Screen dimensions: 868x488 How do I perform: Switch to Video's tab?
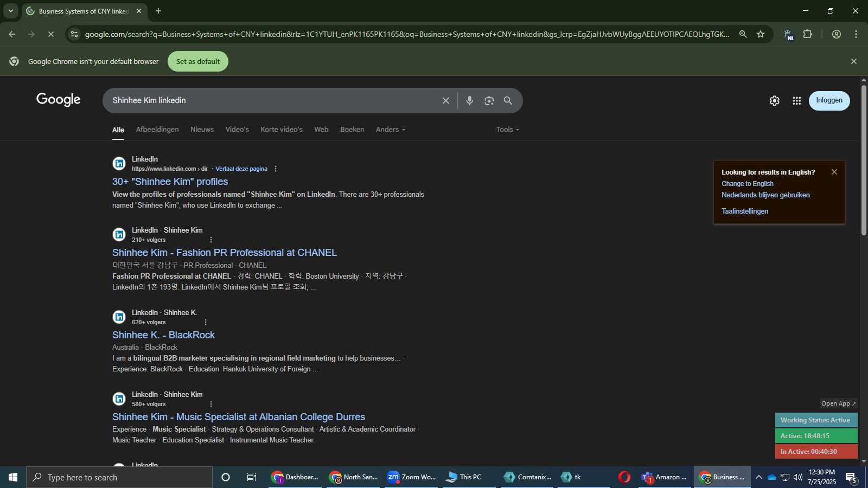(x=237, y=130)
